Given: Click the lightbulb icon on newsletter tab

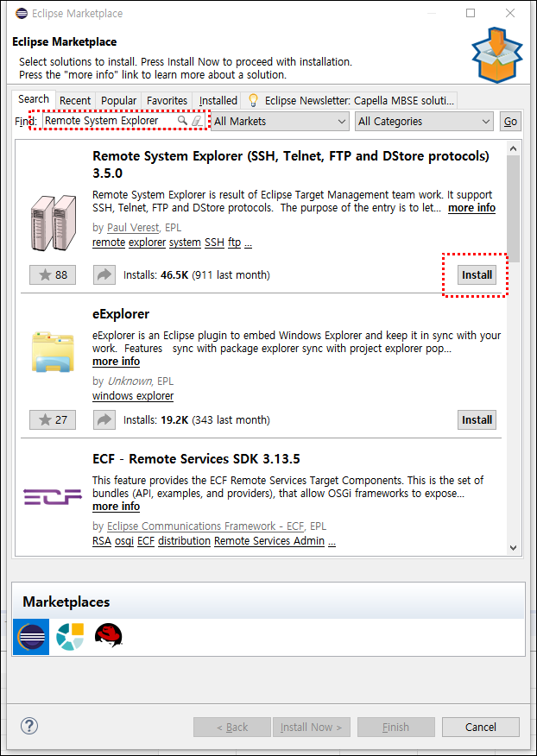Looking at the screenshot, I should pyautogui.click(x=253, y=100).
